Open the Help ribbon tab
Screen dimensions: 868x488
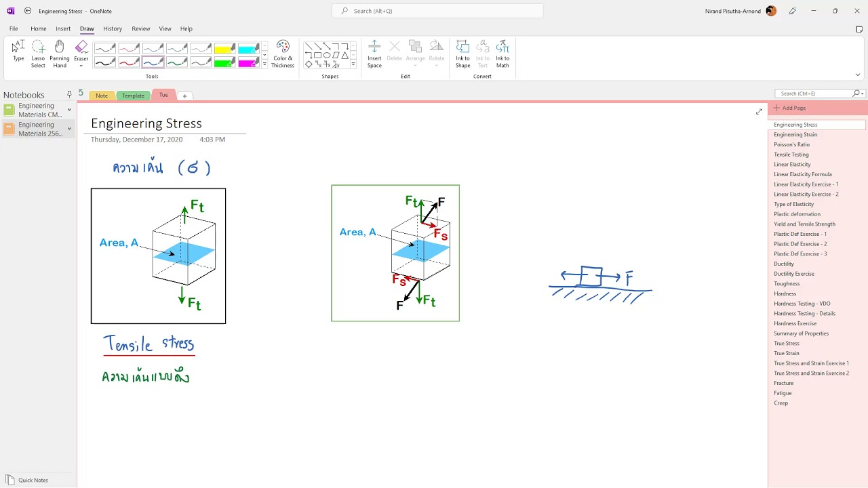tap(186, 28)
